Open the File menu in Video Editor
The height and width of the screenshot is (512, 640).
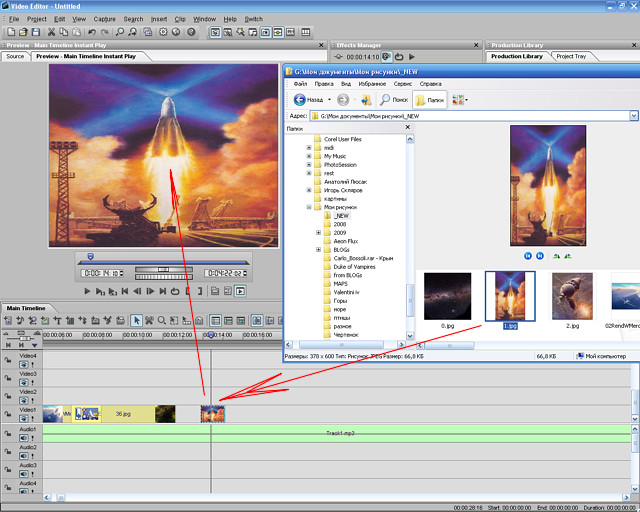(x=14, y=19)
